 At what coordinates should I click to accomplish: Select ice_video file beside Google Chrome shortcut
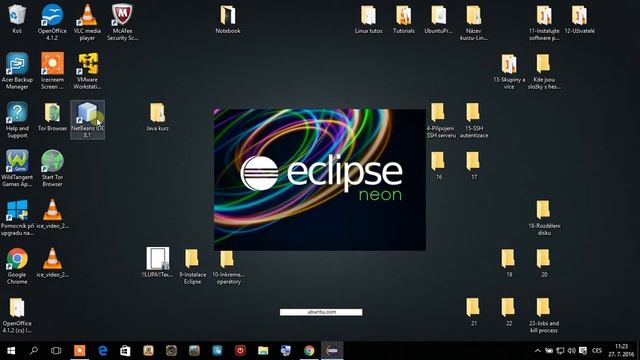(52, 263)
